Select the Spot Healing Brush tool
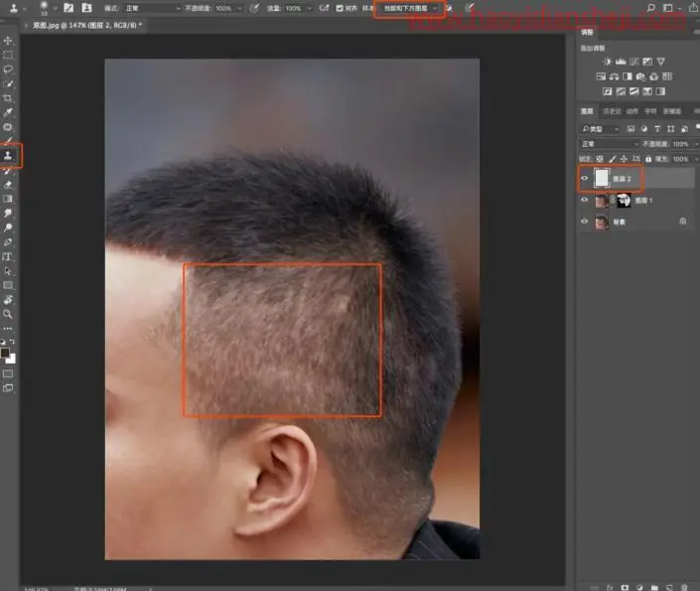Viewport: 700px width, 591px height. (8, 127)
